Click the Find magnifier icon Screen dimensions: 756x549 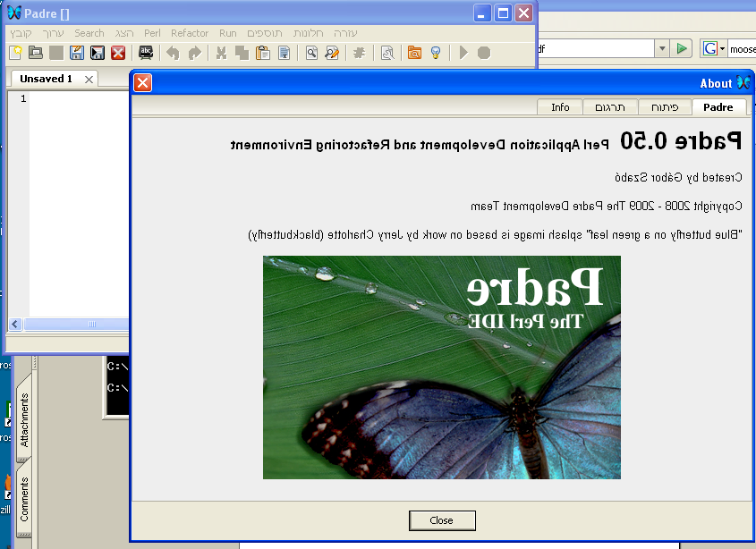coord(311,52)
